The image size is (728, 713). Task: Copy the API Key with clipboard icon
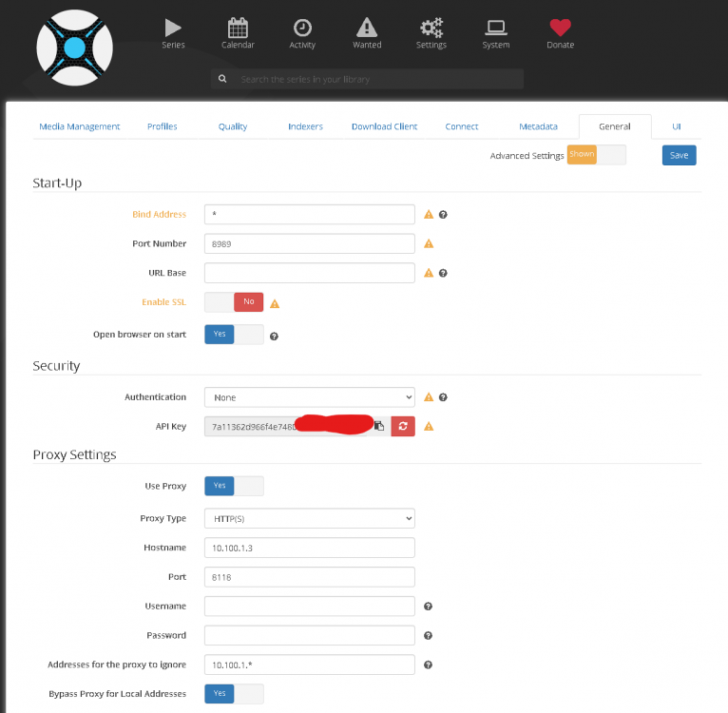coord(379,426)
